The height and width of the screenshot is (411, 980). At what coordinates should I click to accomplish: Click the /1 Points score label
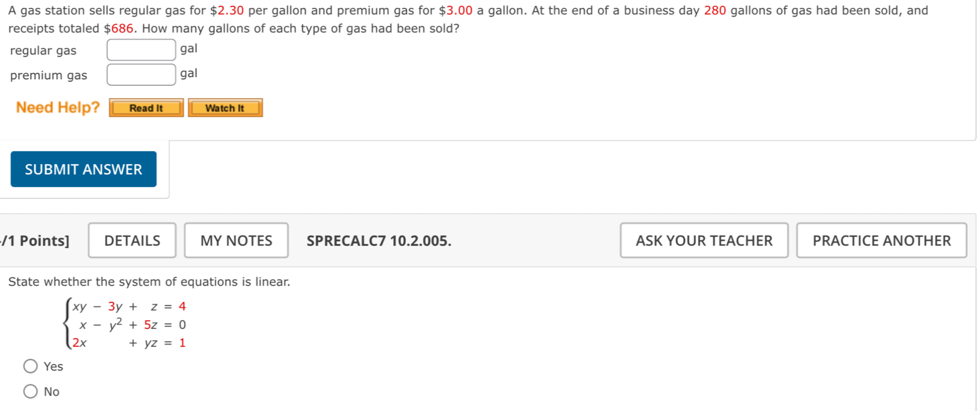point(35,241)
